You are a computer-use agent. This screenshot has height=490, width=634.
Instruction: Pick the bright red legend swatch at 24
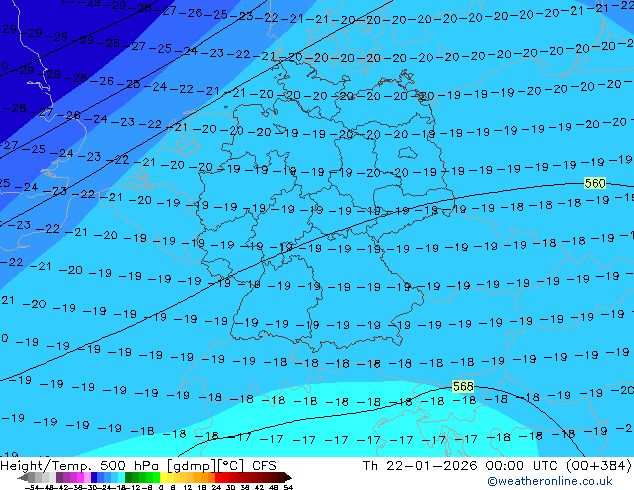pos(218,477)
